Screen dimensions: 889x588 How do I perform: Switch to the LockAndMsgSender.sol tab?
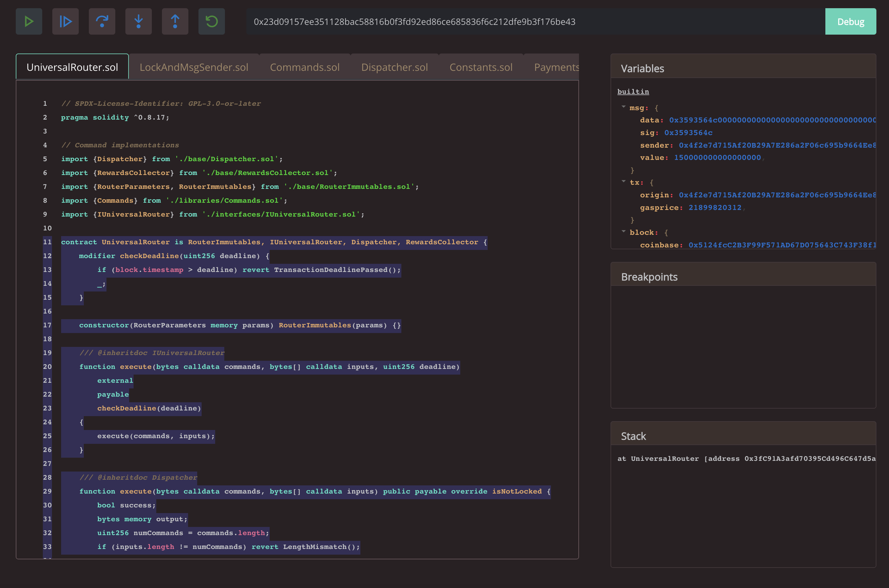tap(194, 67)
